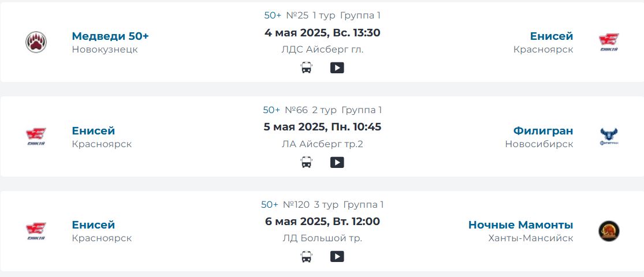
Task: Play the video for match №120
Action: pyautogui.click(x=337, y=256)
